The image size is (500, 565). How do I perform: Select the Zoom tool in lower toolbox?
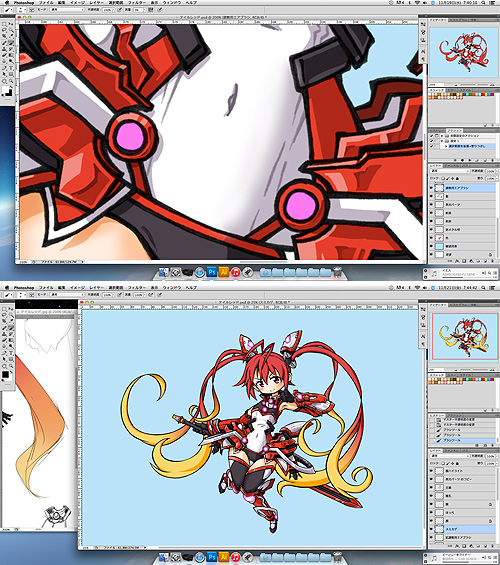(11, 365)
